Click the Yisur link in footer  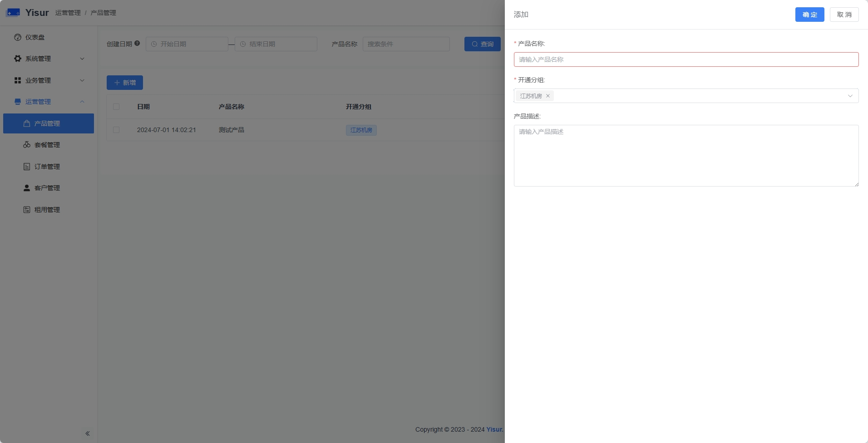(x=494, y=429)
